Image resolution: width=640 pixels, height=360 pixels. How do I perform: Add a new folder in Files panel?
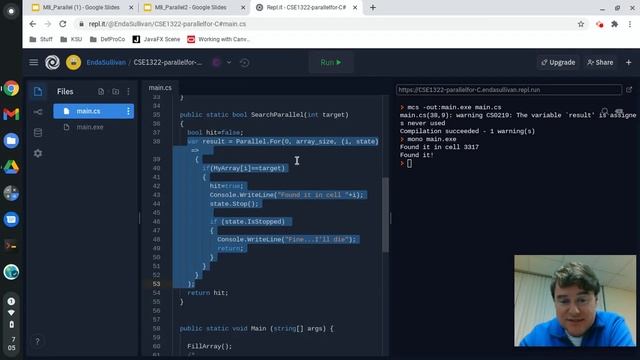116,91
